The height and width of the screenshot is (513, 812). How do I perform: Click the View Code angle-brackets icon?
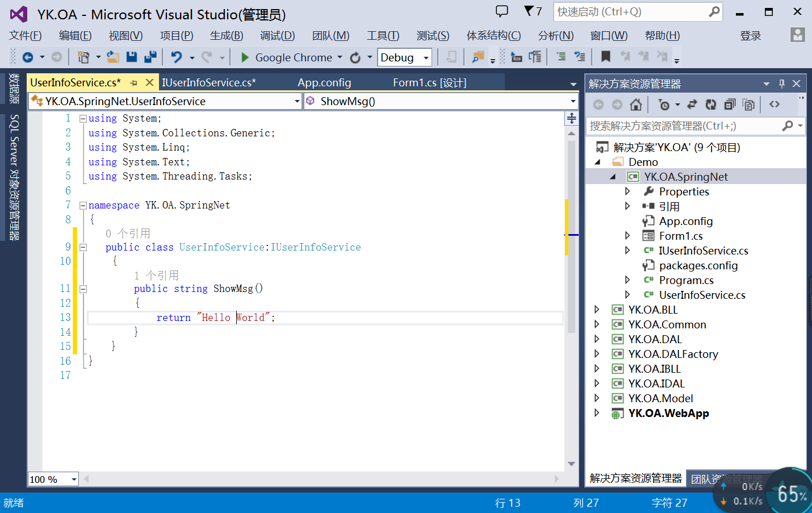click(775, 105)
